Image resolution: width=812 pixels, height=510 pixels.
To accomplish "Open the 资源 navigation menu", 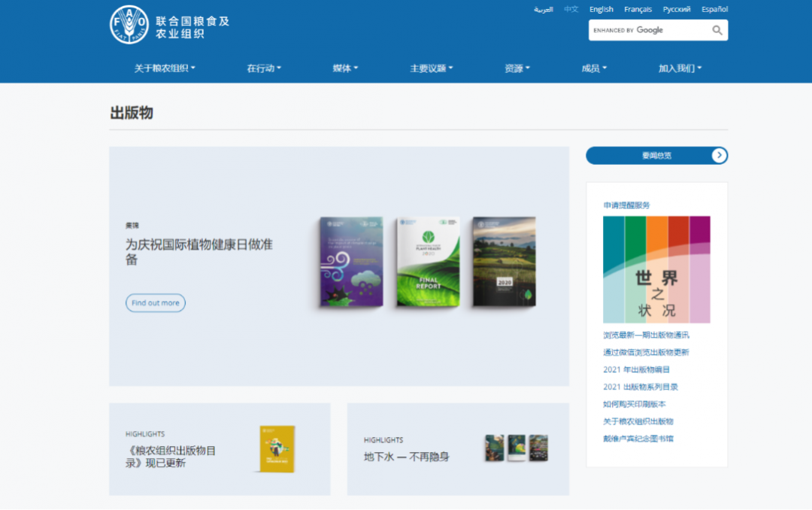I will pos(517,68).
